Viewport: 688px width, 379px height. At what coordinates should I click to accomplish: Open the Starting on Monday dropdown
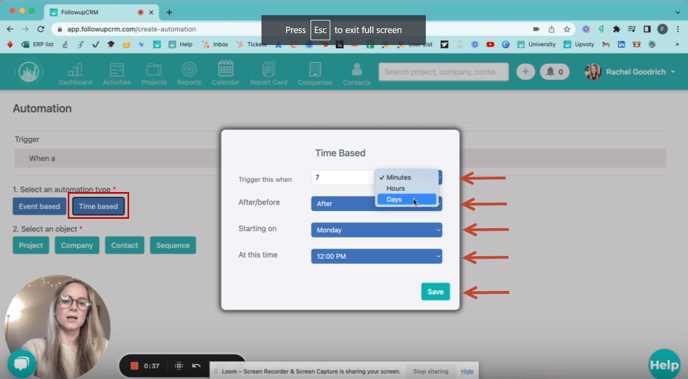tap(376, 230)
